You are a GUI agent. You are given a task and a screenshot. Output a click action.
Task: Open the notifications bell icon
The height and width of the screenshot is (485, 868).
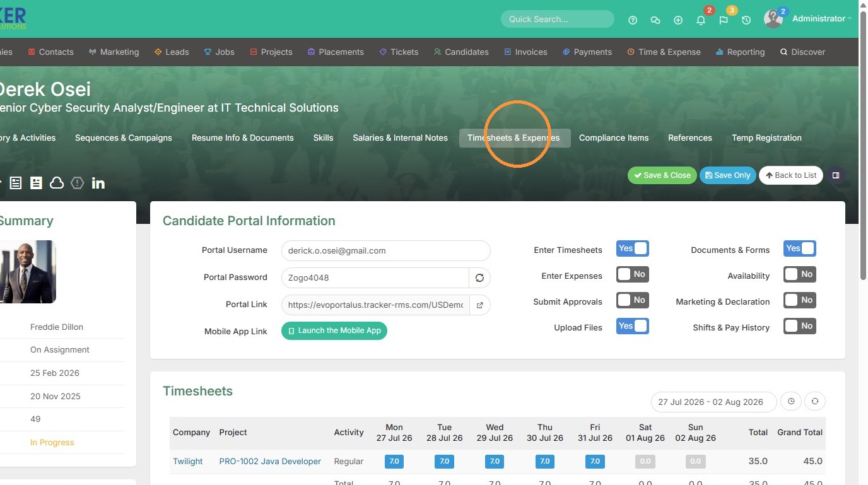(x=701, y=20)
